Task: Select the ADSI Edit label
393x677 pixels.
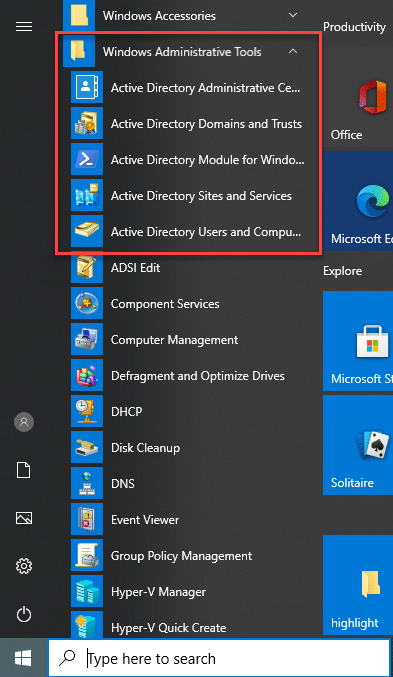Action: pyautogui.click(x=136, y=268)
